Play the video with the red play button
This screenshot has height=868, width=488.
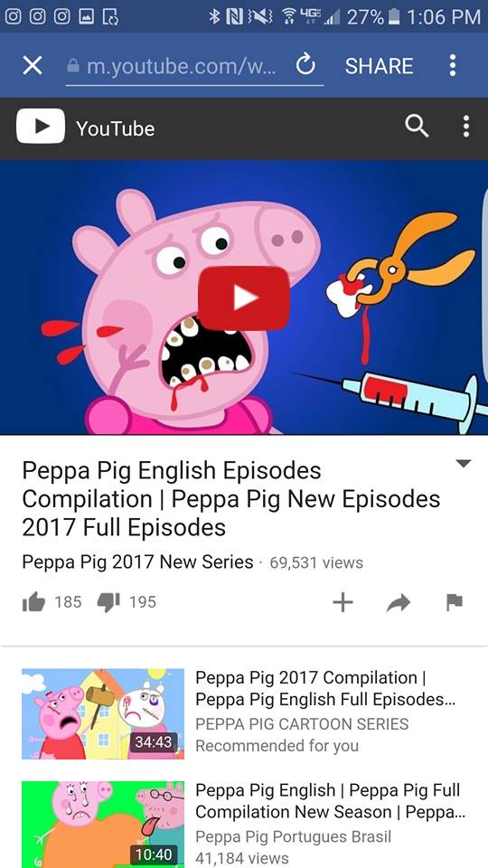[x=243, y=297]
